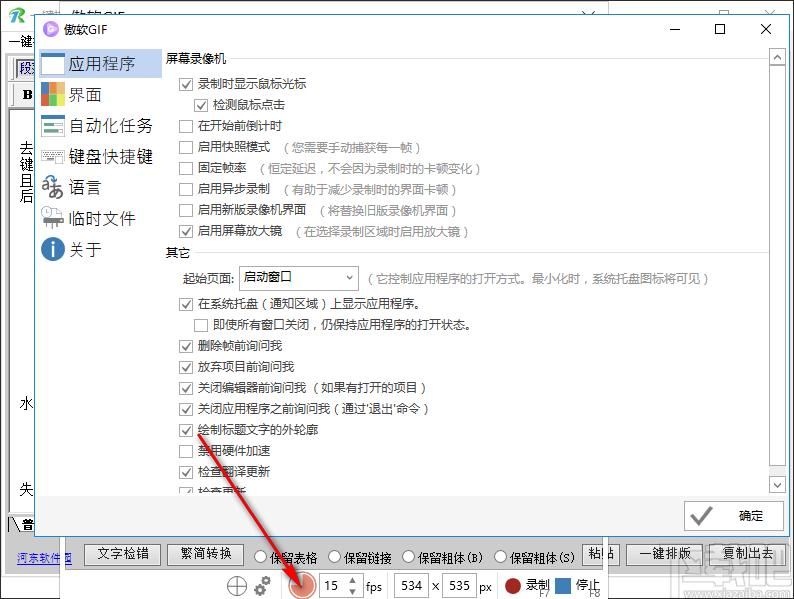Viewport: 794px width, 599px height.
Task: Select 保留表格 radio button
Action: coord(260,557)
